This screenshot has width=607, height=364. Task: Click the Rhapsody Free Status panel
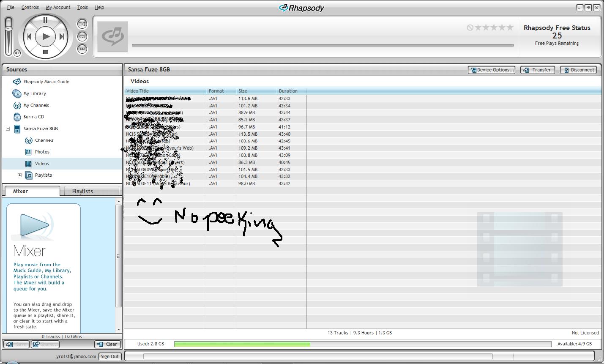(x=557, y=35)
